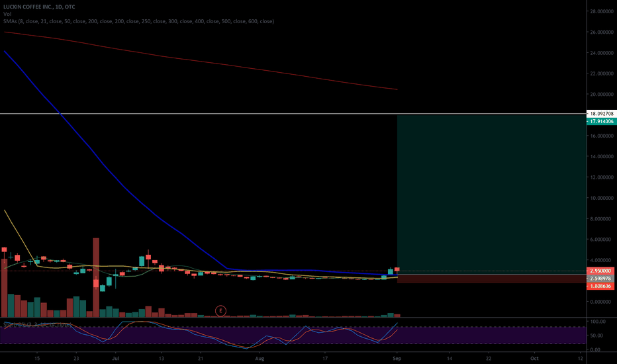Image resolution: width=617 pixels, height=364 pixels.
Task: Select the red stop-loss zone of position
Action: click(491, 279)
